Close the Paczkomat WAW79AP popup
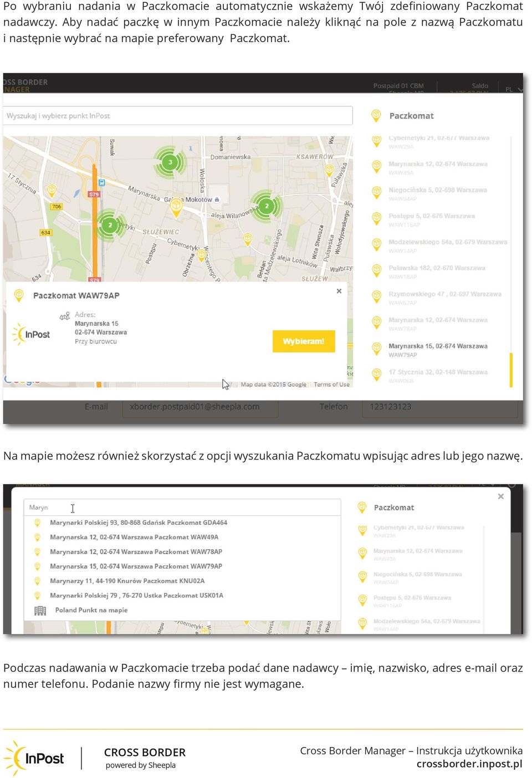Screen dimensions: 532x778 click(339, 291)
